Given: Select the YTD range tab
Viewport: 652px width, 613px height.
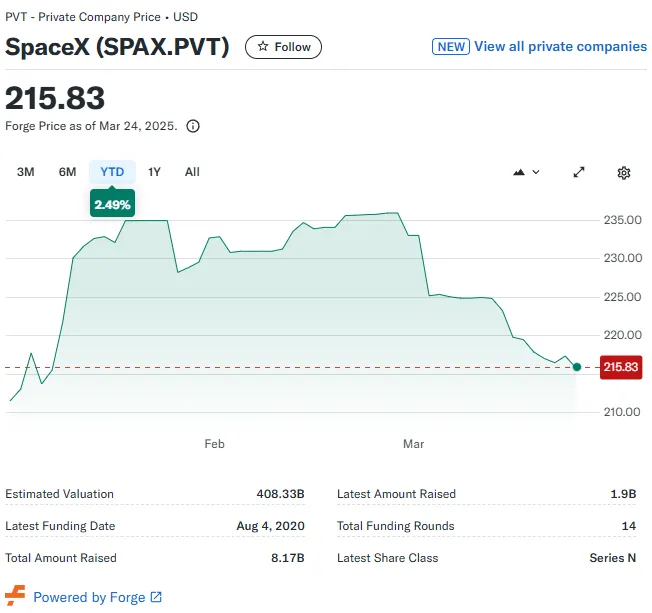Looking at the screenshot, I should coord(112,172).
